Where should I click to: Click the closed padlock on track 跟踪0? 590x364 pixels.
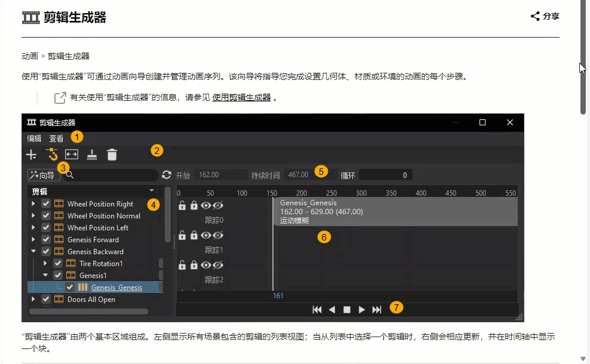pos(194,205)
